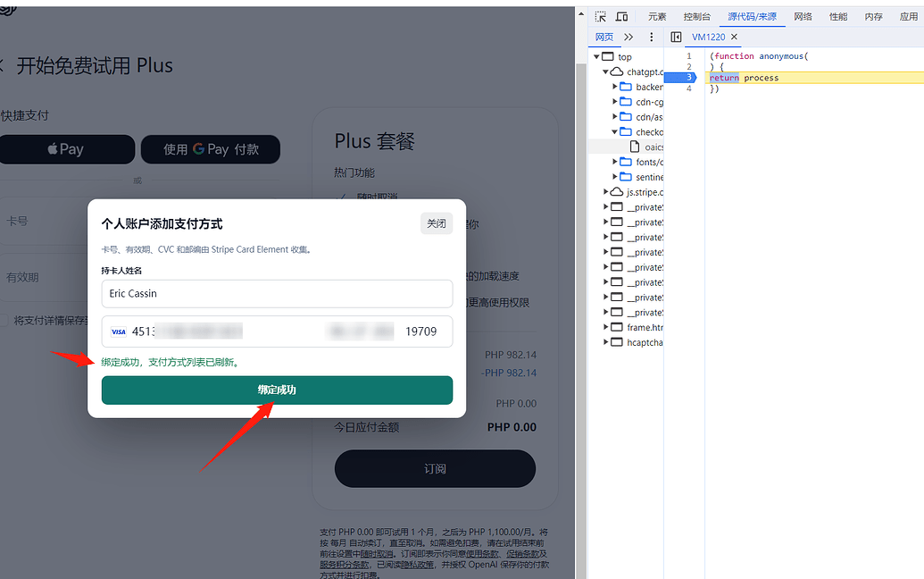Select the VM1220 editor tab
This screenshot has height=579, width=924.
pos(708,38)
